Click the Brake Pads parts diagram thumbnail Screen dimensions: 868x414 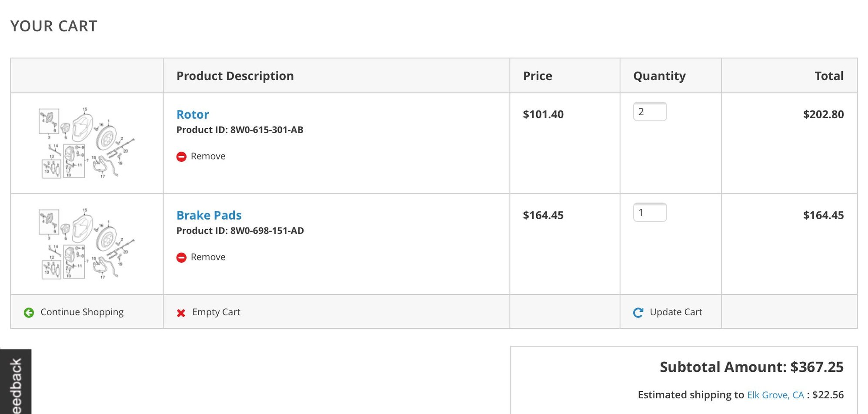tap(87, 244)
